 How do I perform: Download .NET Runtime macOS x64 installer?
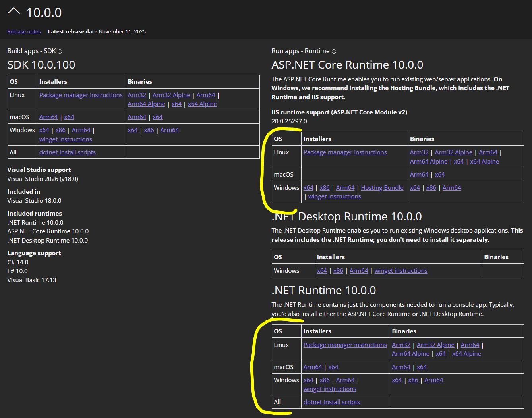[x=333, y=367]
